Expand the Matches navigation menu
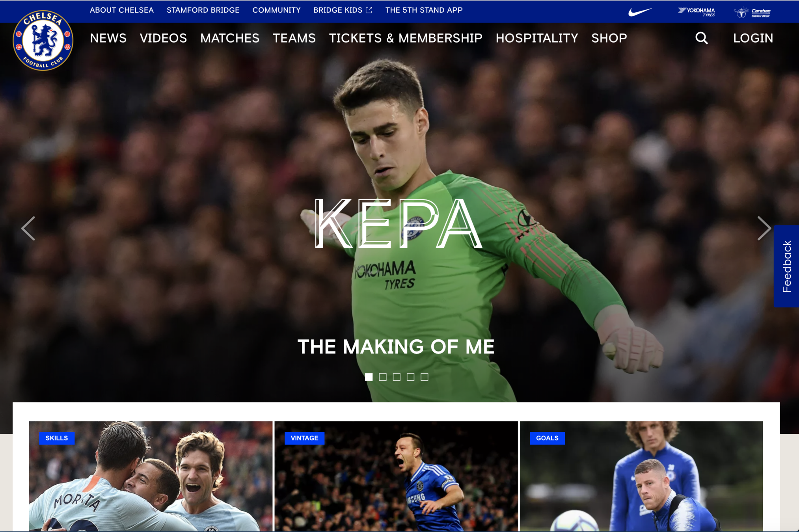Screen dimensions: 799x532 (230, 38)
